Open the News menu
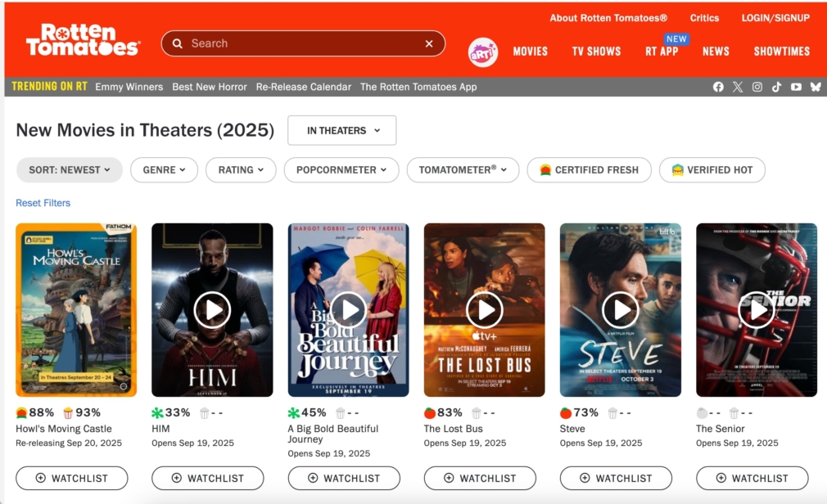Image resolution: width=827 pixels, height=504 pixels. [x=716, y=52]
